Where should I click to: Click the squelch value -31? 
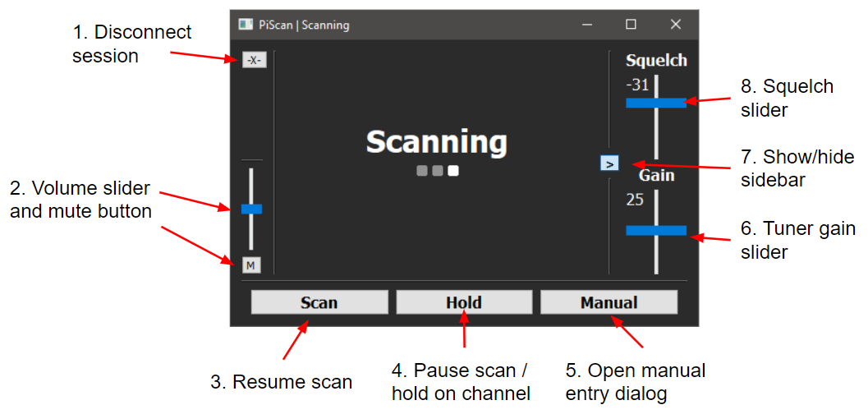(637, 85)
